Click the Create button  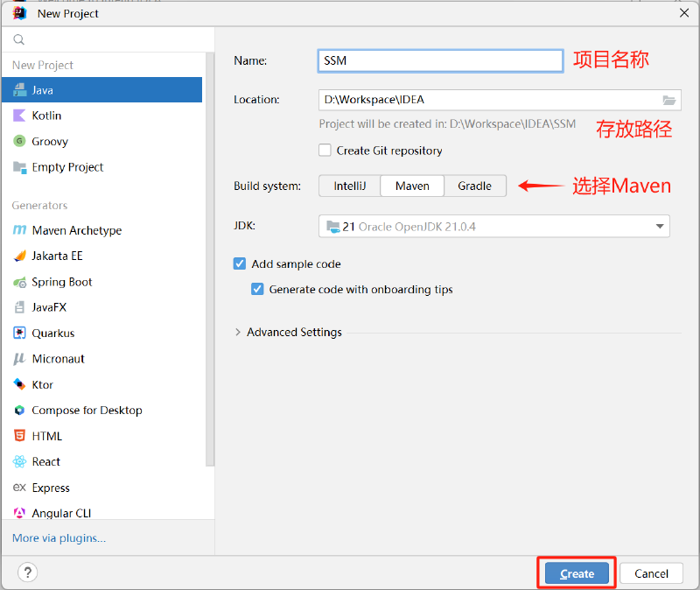(x=577, y=573)
